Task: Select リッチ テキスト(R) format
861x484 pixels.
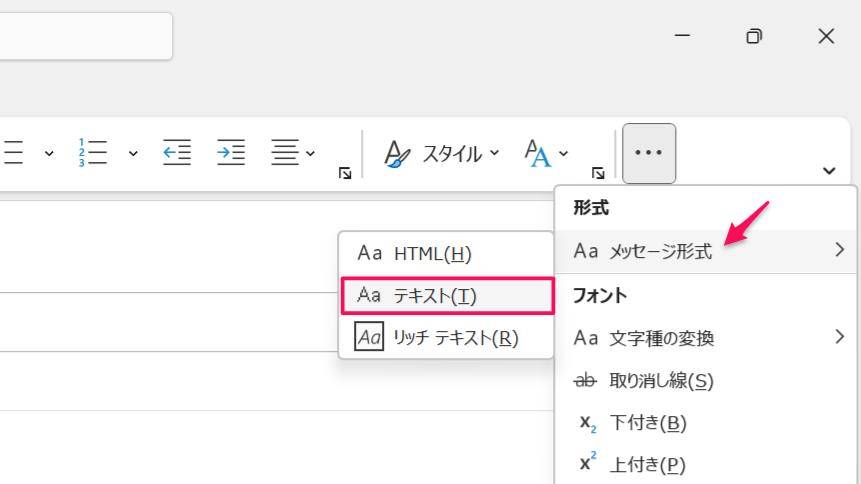Action: tap(446, 337)
